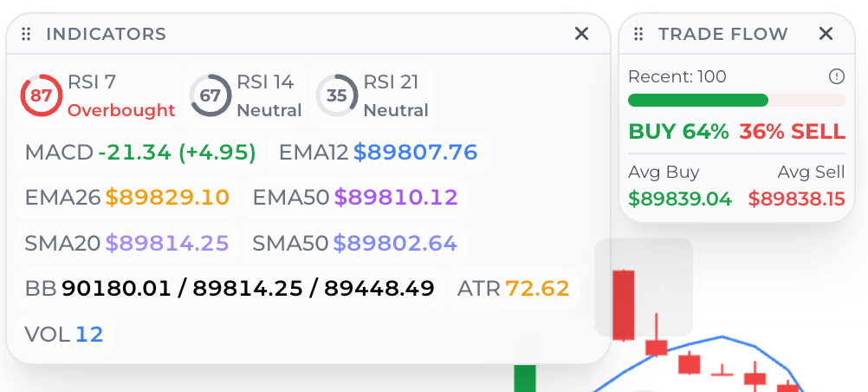Click the RSI 7 gauge showing 87

click(41, 95)
